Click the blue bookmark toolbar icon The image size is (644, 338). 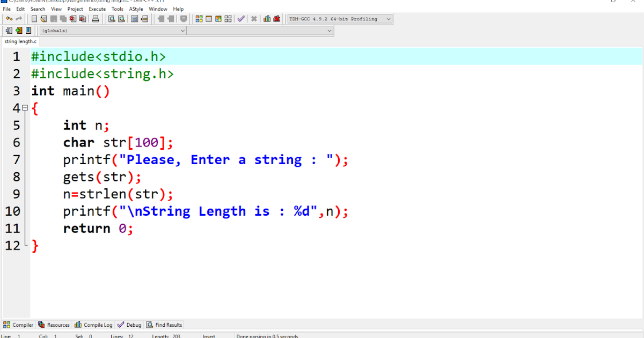(x=28, y=31)
